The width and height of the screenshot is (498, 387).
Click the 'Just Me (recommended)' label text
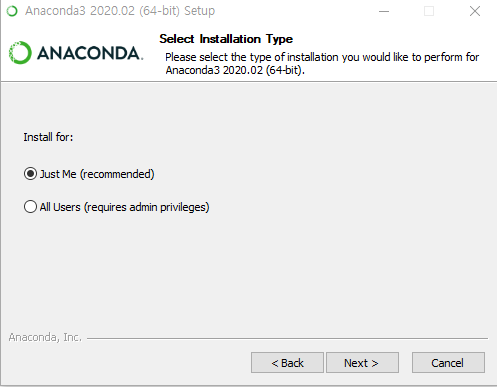tap(97, 174)
